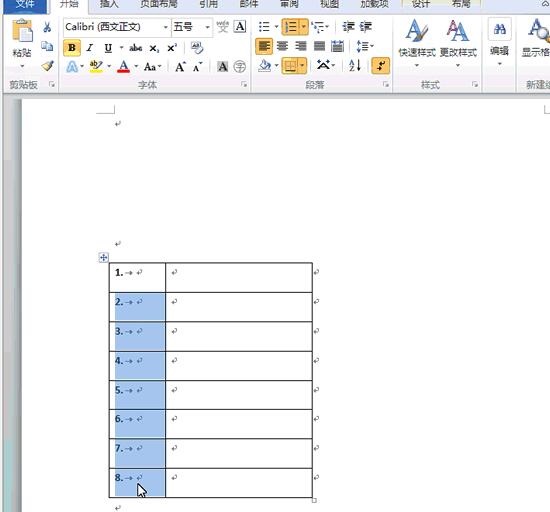
Task: Click the Copy icon
Action: pyautogui.click(x=47, y=46)
